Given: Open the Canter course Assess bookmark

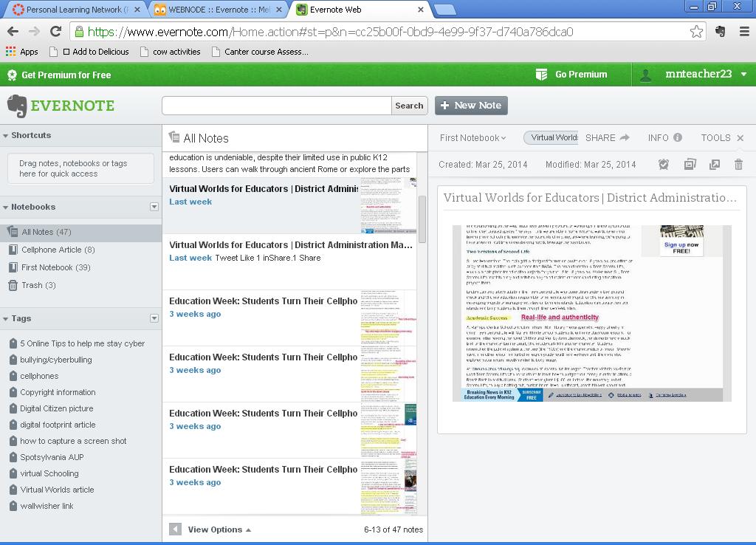Looking at the screenshot, I should [260, 52].
